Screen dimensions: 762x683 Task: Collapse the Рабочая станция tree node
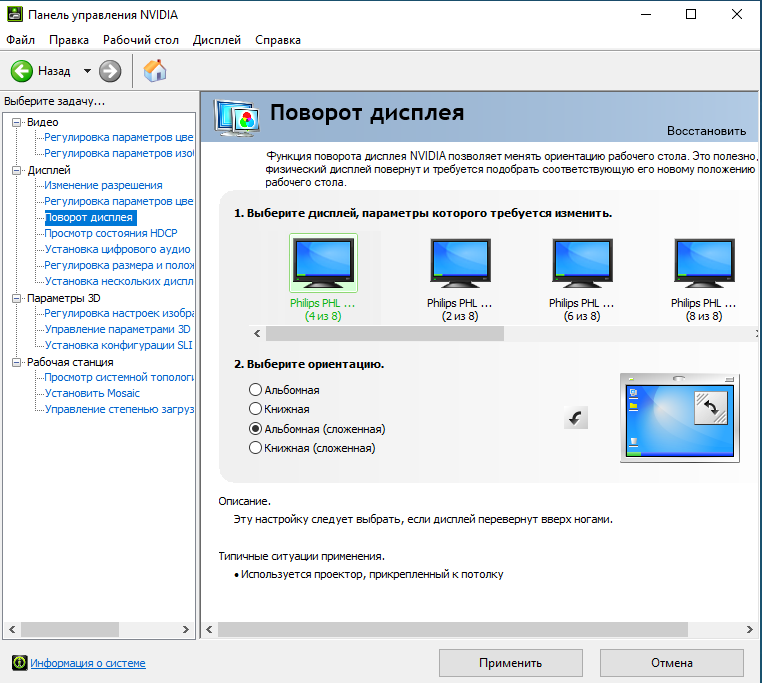(17, 362)
